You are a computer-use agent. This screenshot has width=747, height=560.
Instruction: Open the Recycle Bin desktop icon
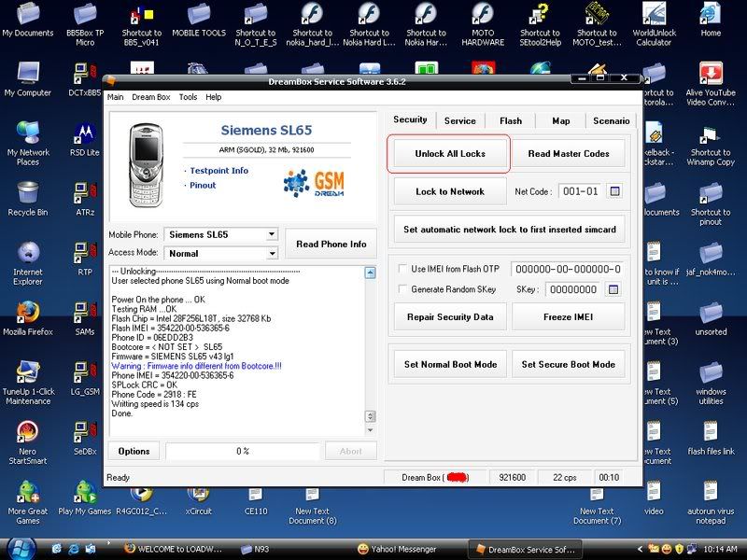click(28, 199)
